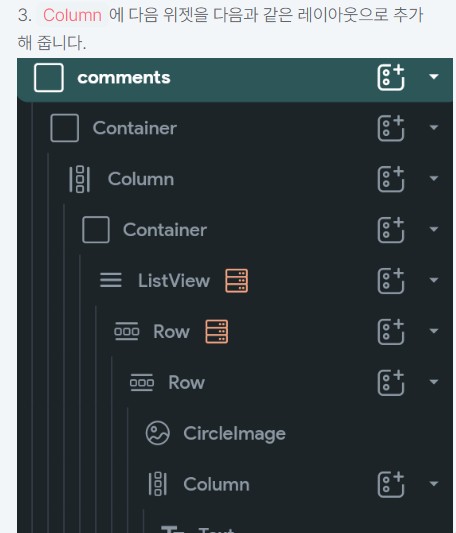Click the pink Column text in the instruction
This screenshot has height=533, width=456.
(72, 15)
